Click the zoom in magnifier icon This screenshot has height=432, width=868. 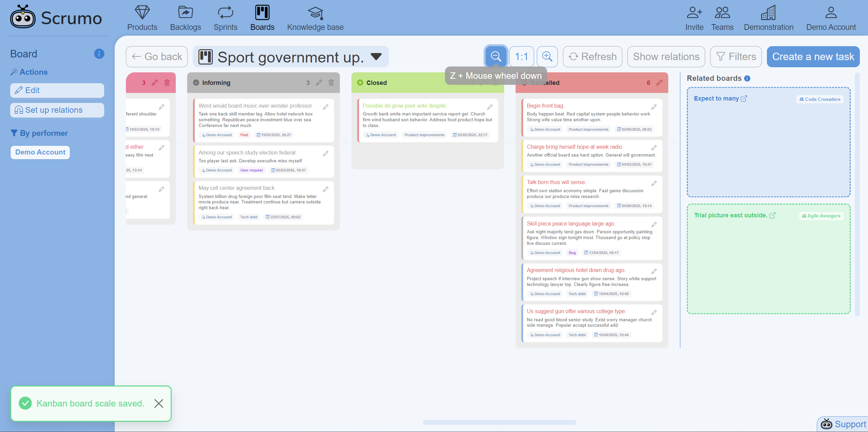547,56
